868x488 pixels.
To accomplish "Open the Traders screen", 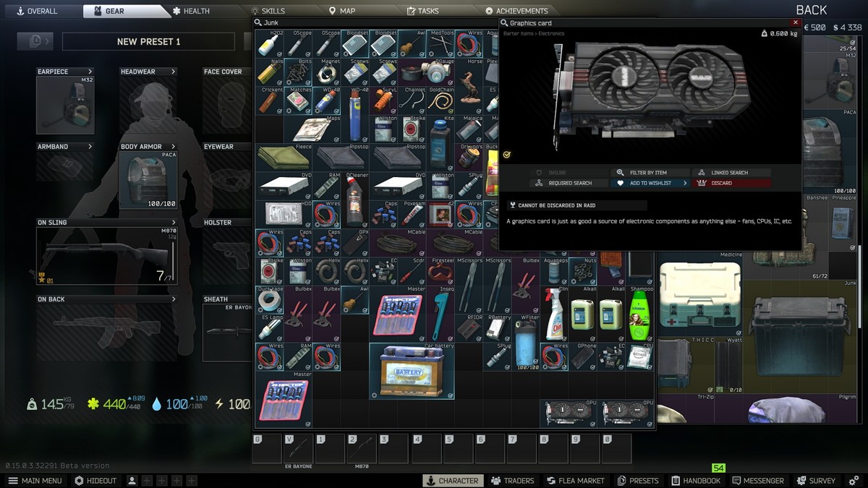I will tap(513, 480).
